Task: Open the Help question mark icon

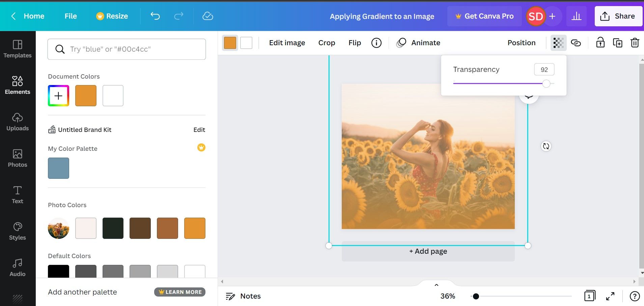Action: tap(635, 296)
